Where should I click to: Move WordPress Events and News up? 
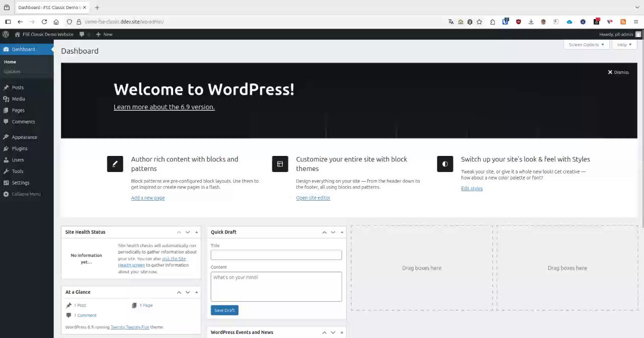click(x=325, y=332)
